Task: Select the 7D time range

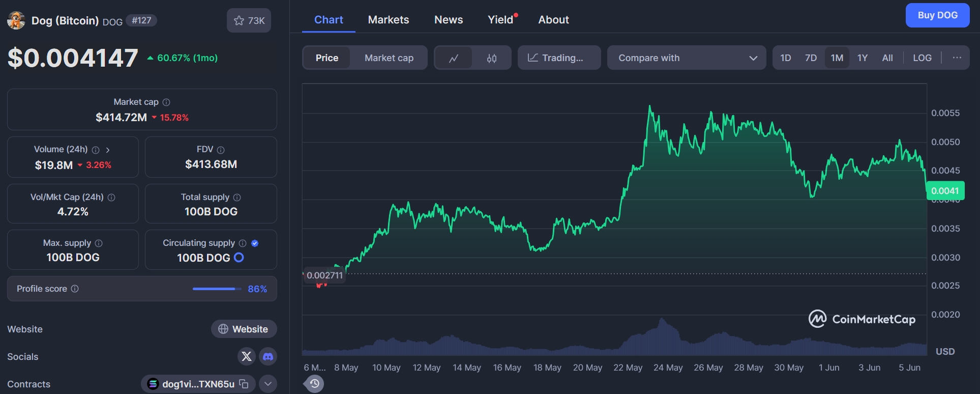Action: 811,58
